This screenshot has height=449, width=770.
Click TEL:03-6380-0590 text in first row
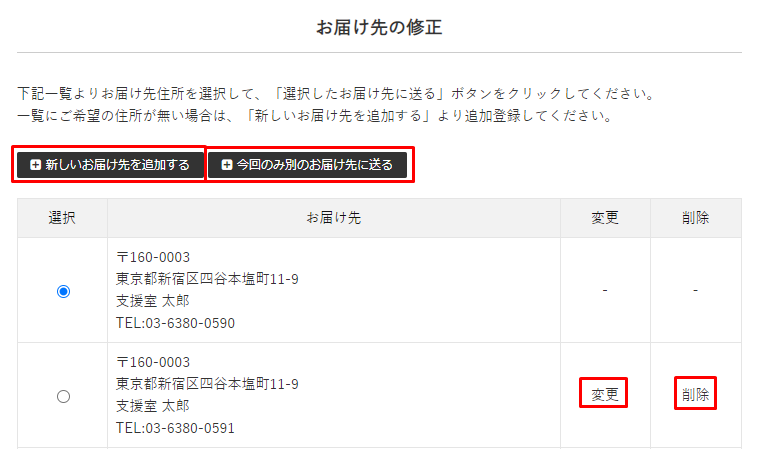[175, 323]
